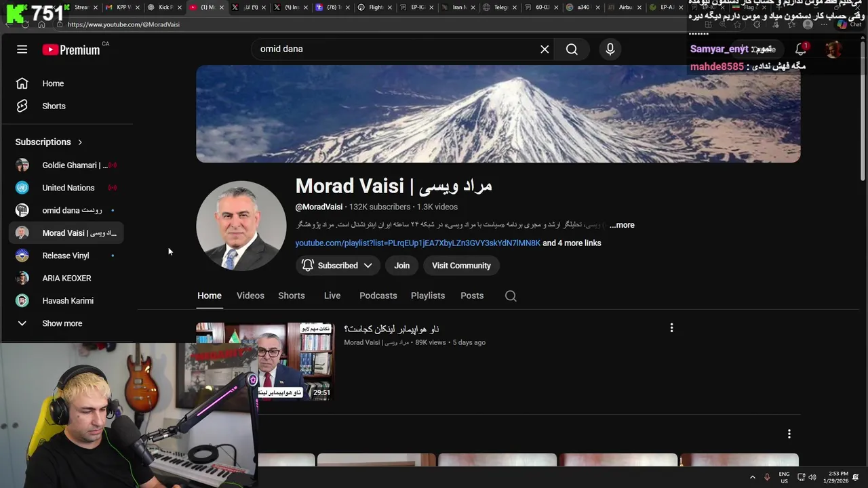This screenshot has width=868, height=488.
Task: Expand channel description with ...more
Action: (x=622, y=225)
